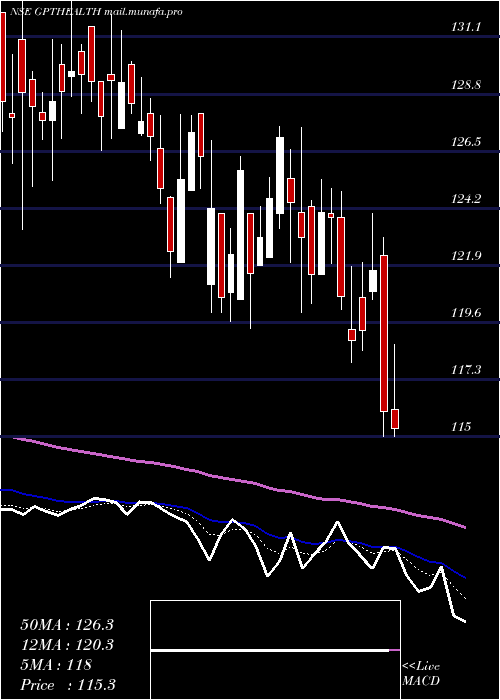Click the 12MA : 120.3 readout
This screenshot has height=700, width=500.
(x=67, y=645)
